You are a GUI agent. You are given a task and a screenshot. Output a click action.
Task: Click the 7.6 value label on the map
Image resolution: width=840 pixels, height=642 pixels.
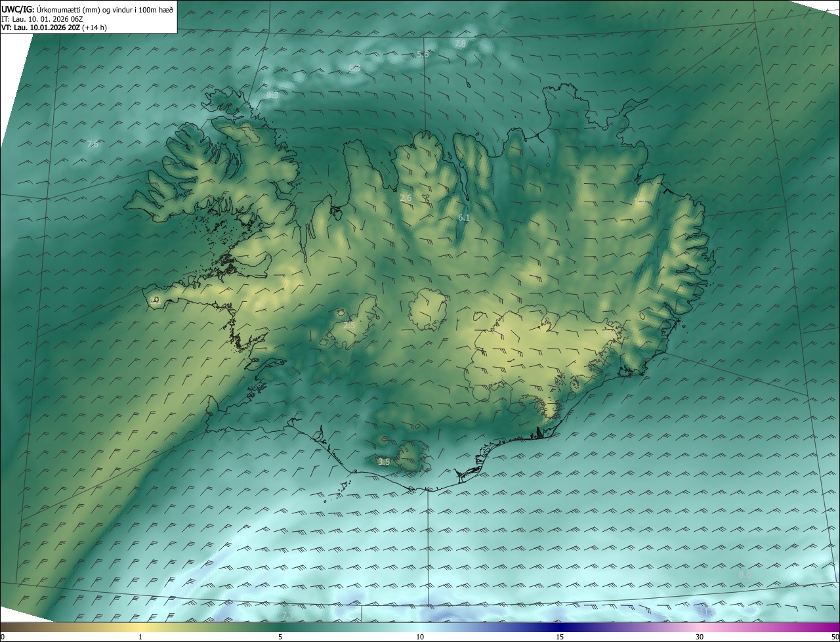coord(93,144)
